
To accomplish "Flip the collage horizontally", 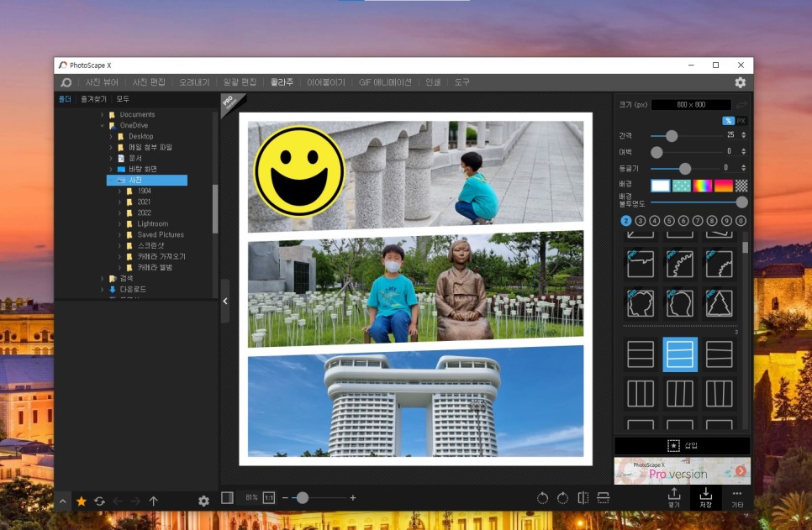I will pos(583,498).
